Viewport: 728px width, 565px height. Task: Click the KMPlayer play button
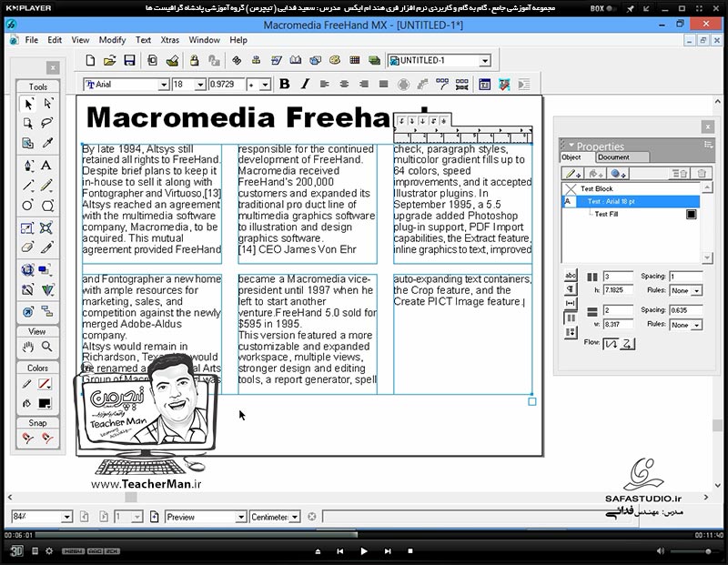coord(363,551)
